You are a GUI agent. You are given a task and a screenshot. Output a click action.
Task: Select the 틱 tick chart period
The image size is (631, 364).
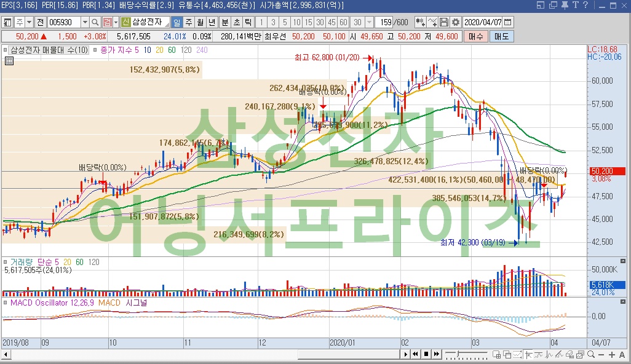click(248, 22)
